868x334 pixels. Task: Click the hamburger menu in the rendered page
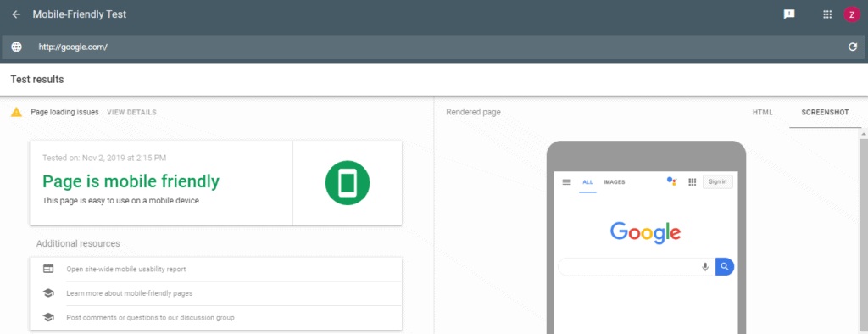(566, 181)
